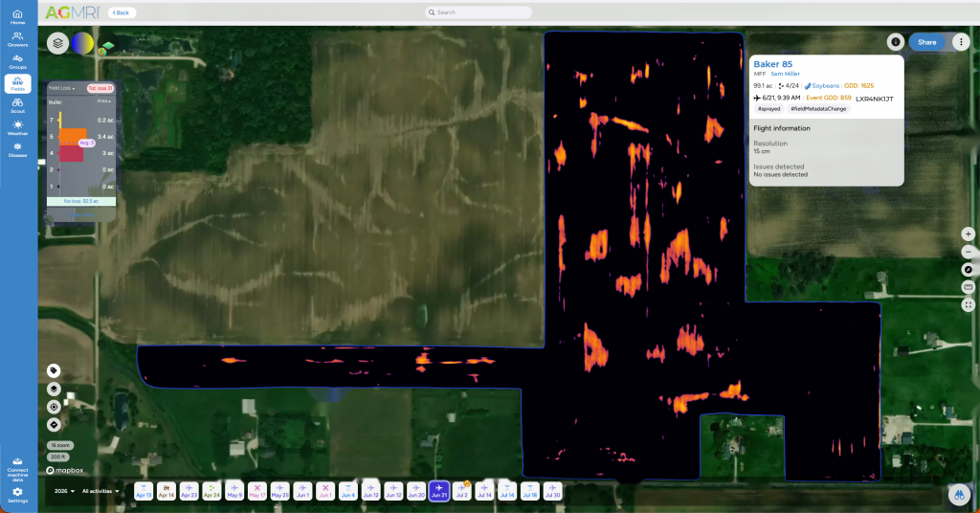Reset map bearing with compass button

(x=969, y=269)
